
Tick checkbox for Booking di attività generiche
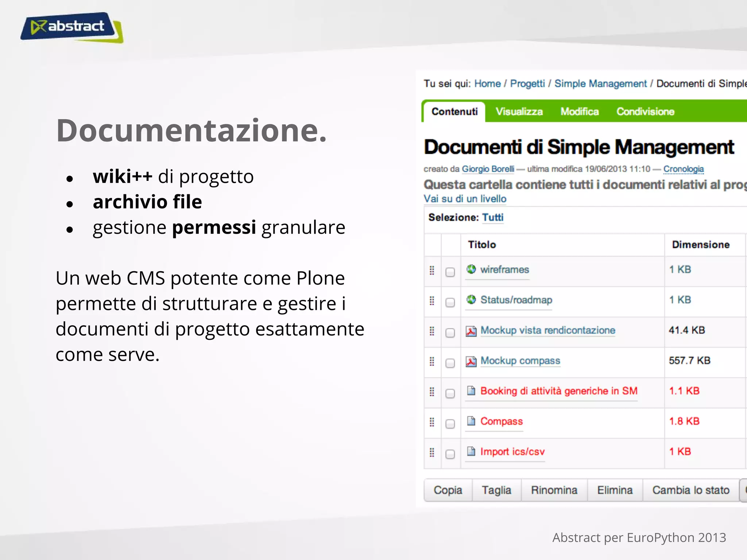pos(450,393)
